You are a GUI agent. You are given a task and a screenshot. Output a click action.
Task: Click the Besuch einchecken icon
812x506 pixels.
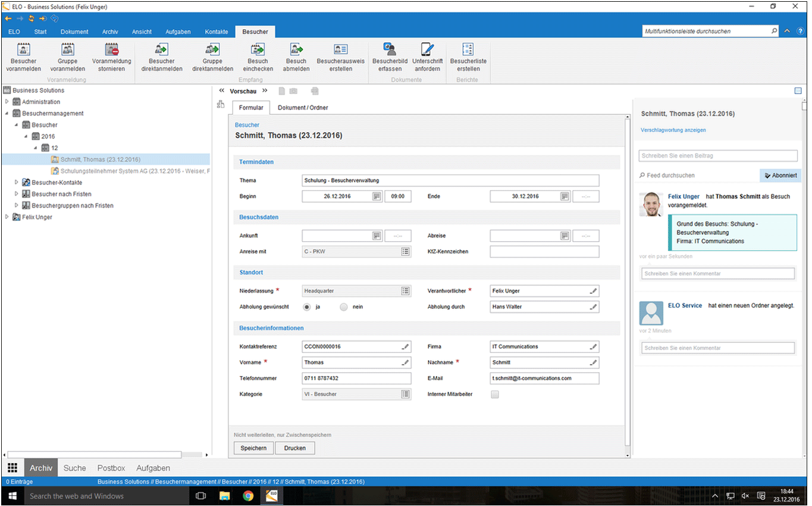pyautogui.click(x=258, y=50)
